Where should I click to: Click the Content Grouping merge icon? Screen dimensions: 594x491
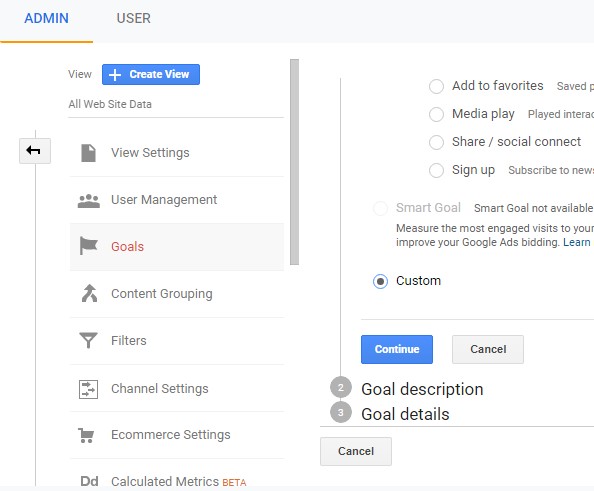[89, 293]
